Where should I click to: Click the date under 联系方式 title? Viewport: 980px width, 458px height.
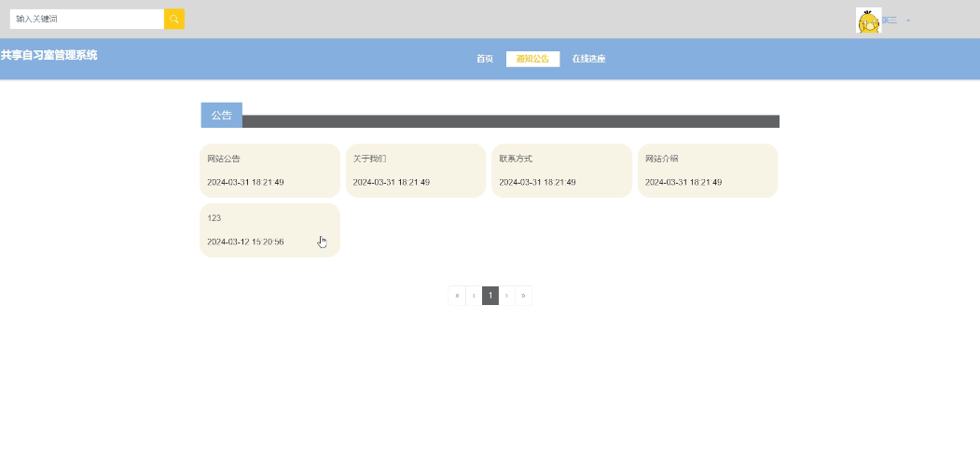point(537,183)
